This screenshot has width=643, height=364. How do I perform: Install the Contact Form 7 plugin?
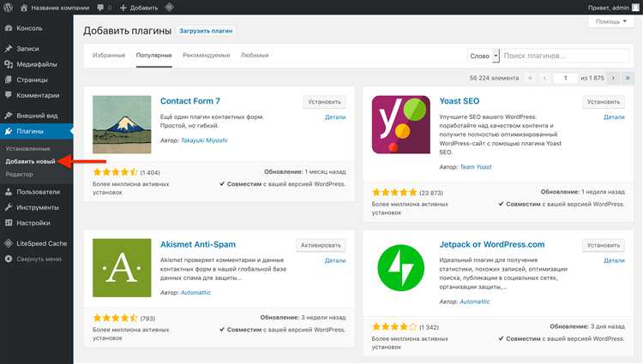[x=324, y=102]
